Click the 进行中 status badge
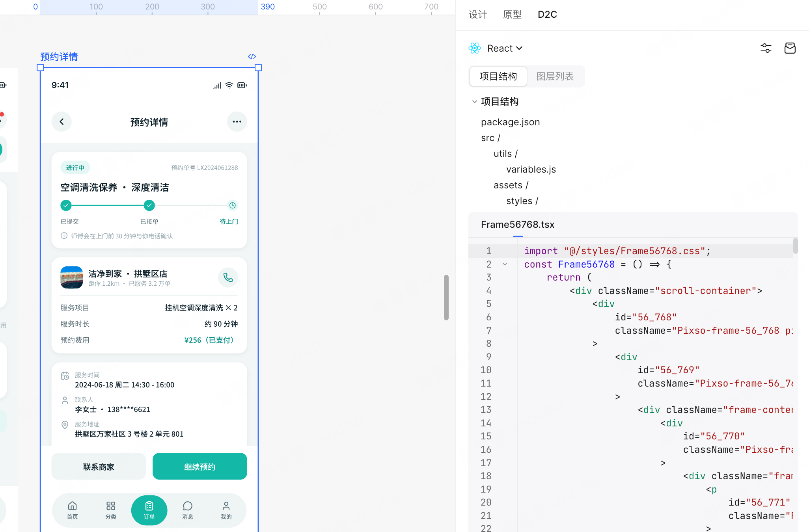This screenshot has height=532, width=809. [x=75, y=167]
